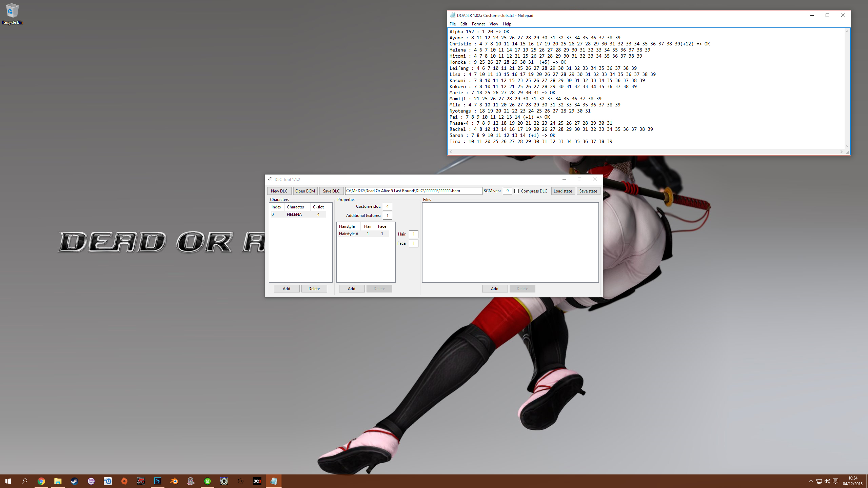Open the Edit menu in Notepad
This screenshot has height=488, width=868.
(x=463, y=24)
